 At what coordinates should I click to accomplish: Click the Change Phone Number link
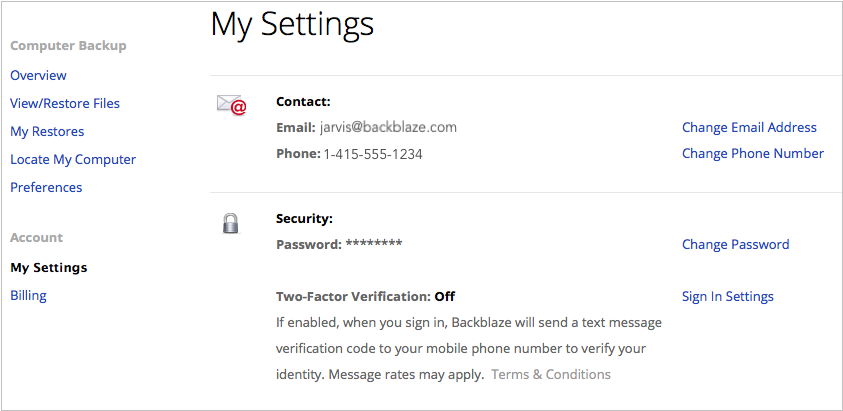(753, 153)
